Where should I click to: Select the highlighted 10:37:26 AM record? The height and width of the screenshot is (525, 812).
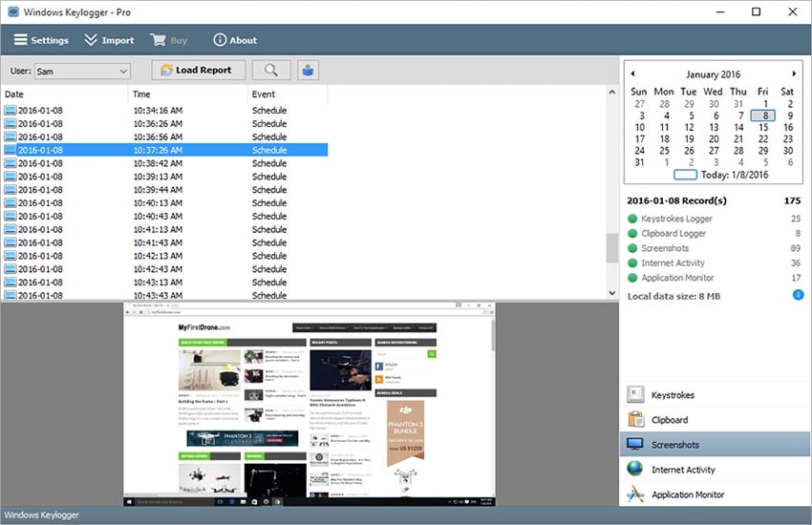click(164, 150)
